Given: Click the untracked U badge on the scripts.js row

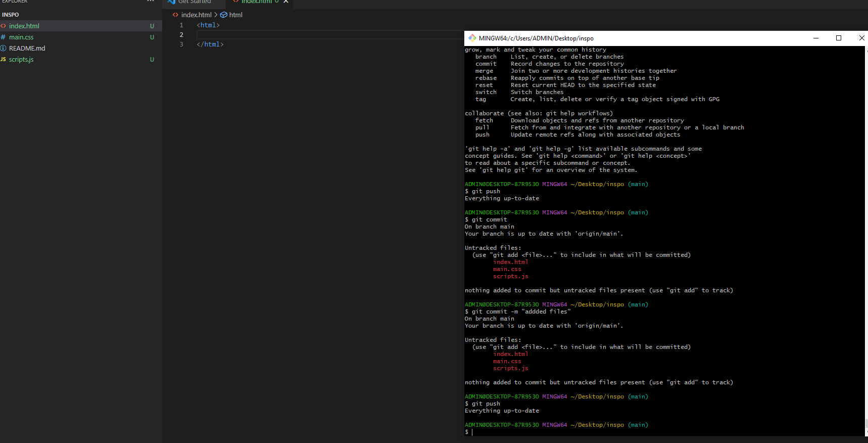Looking at the screenshot, I should (x=152, y=59).
